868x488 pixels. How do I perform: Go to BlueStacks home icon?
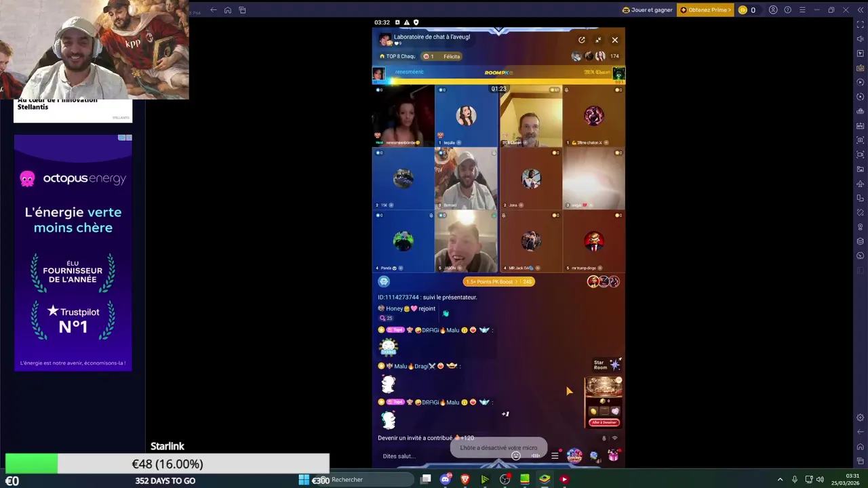228,10
